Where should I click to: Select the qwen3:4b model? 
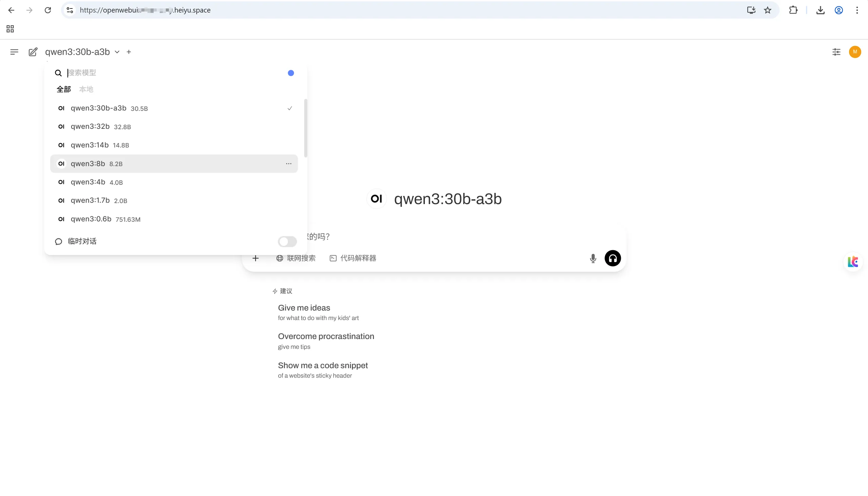174,182
